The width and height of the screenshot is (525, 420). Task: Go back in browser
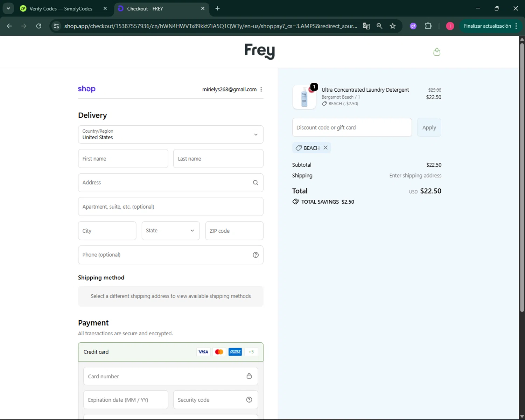9,26
